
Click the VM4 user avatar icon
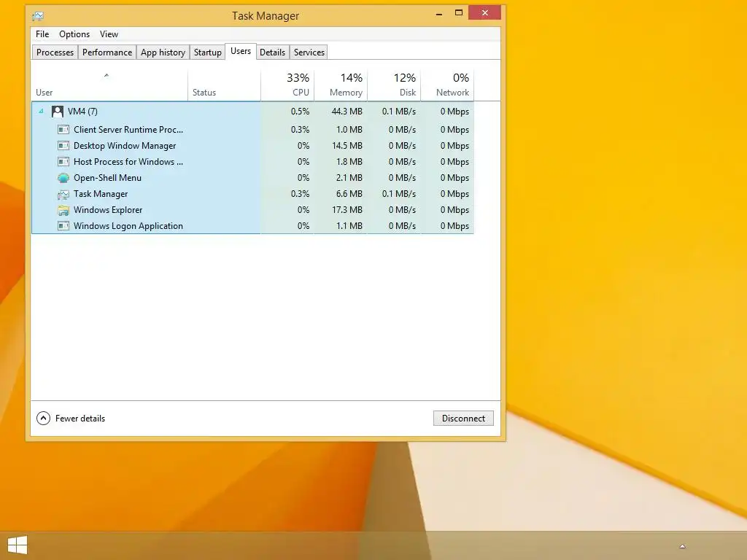58,112
